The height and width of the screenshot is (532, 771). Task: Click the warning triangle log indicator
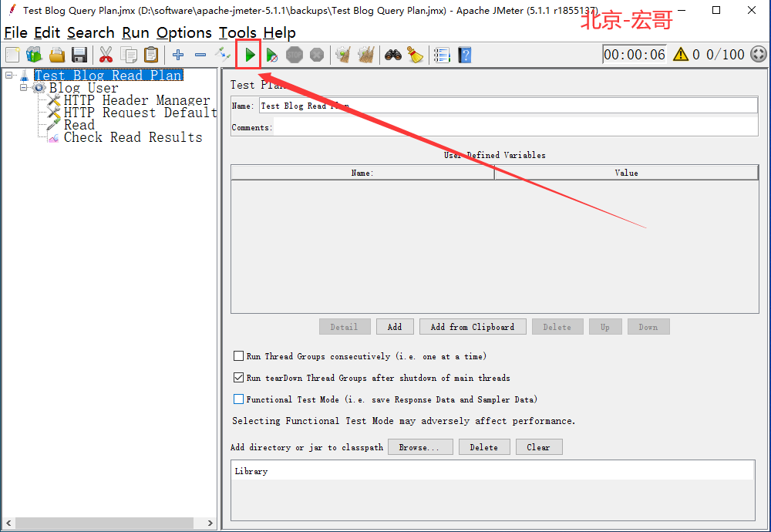coord(681,54)
